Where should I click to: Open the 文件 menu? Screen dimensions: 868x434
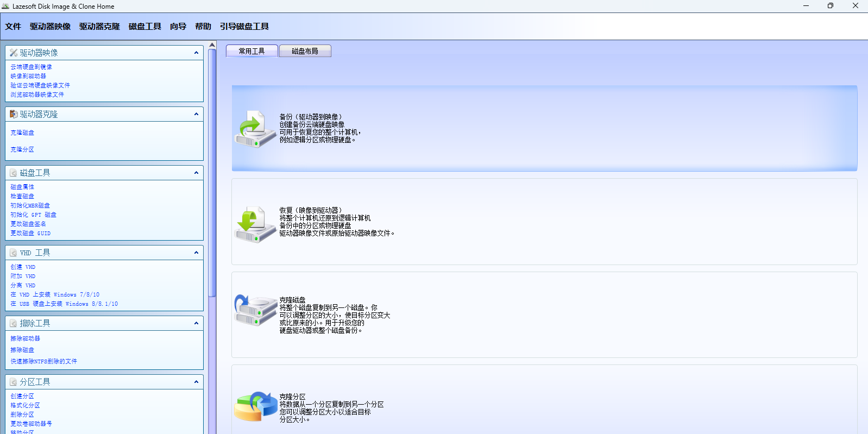[13, 26]
